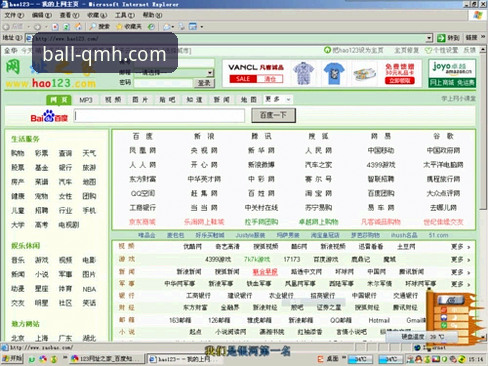Focus the Baidu search input field

[x=159, y=116]
